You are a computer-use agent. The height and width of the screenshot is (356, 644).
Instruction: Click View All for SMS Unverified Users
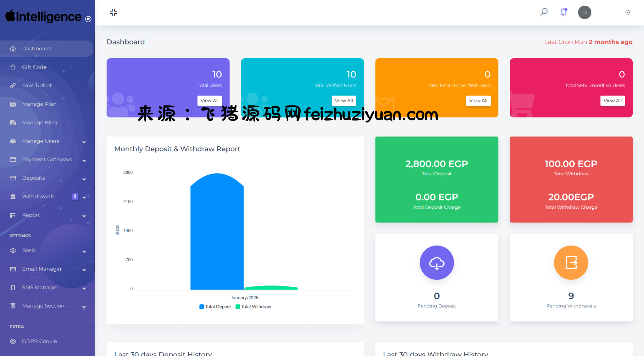point(612,101)
